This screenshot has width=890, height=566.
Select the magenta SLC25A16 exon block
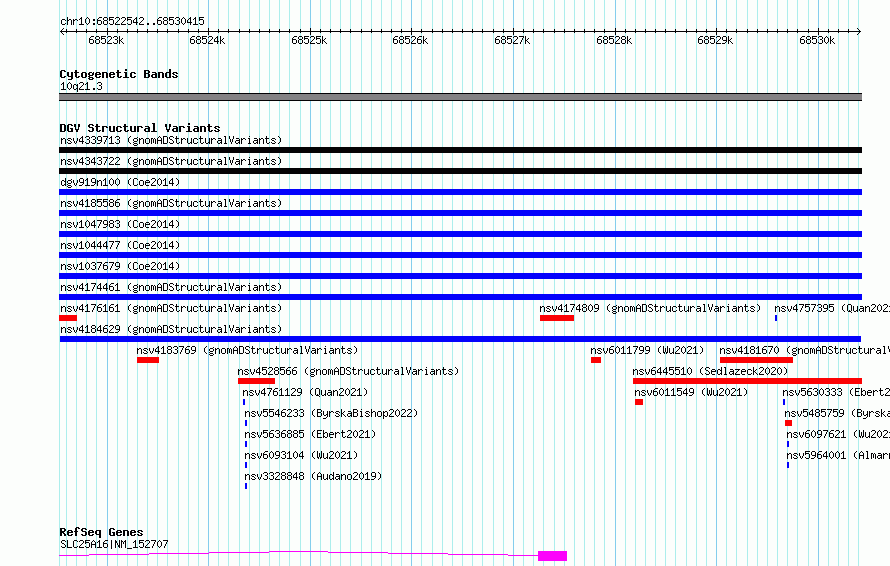552,556
